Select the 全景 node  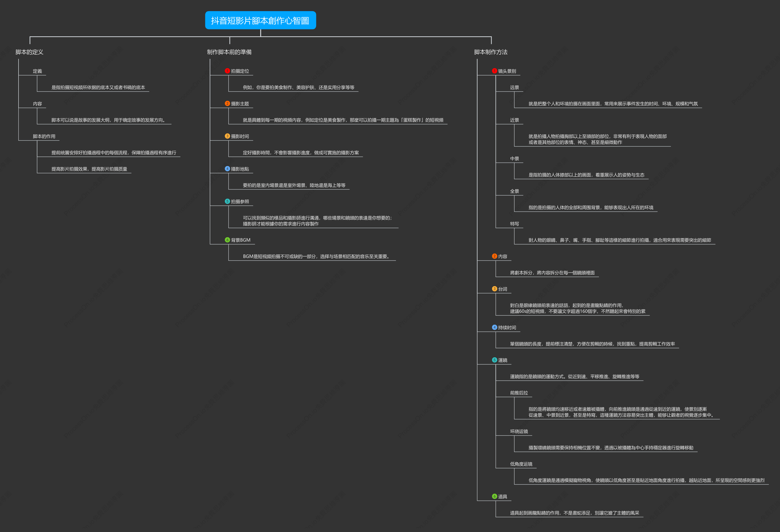(514, 191)
